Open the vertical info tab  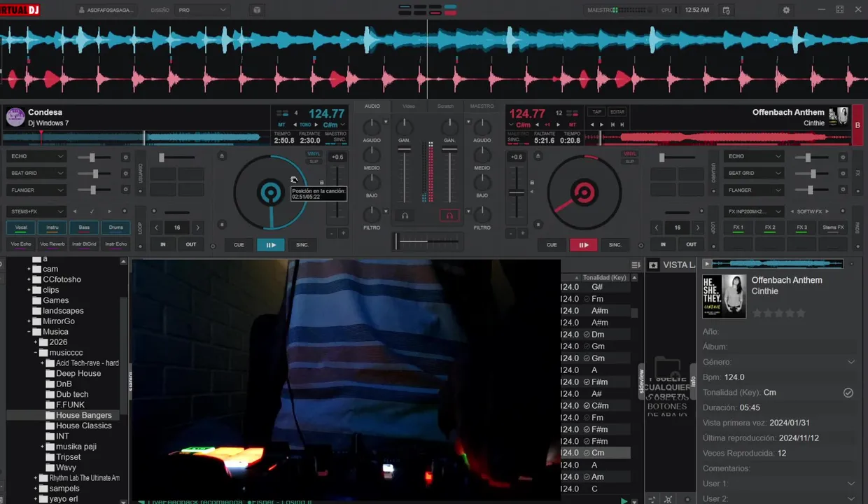click(693, 381)
